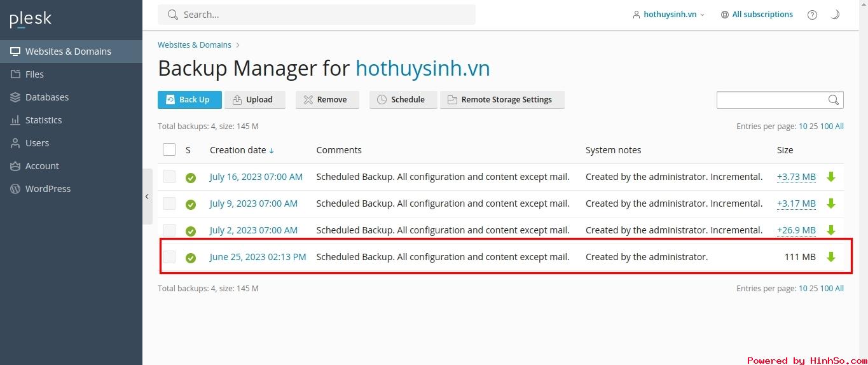Open All subscriptions link
The width and height of the screenshot is (868, 365).
[757, 15]
